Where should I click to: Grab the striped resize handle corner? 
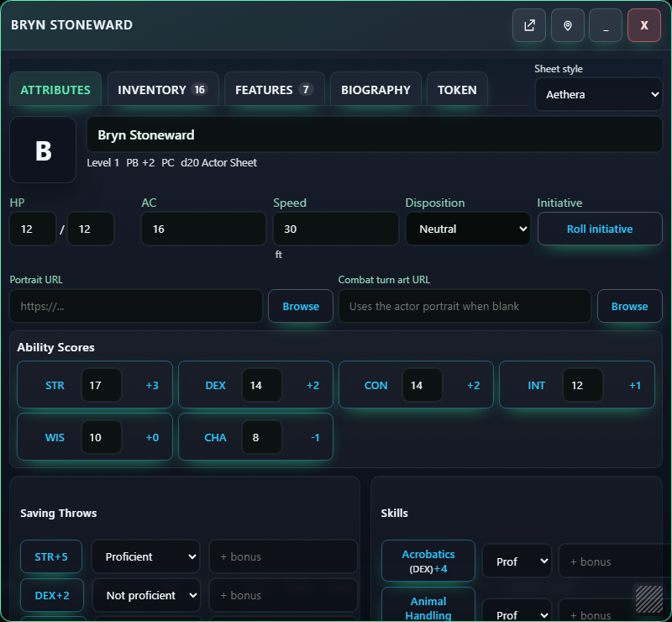pos(648,598)
